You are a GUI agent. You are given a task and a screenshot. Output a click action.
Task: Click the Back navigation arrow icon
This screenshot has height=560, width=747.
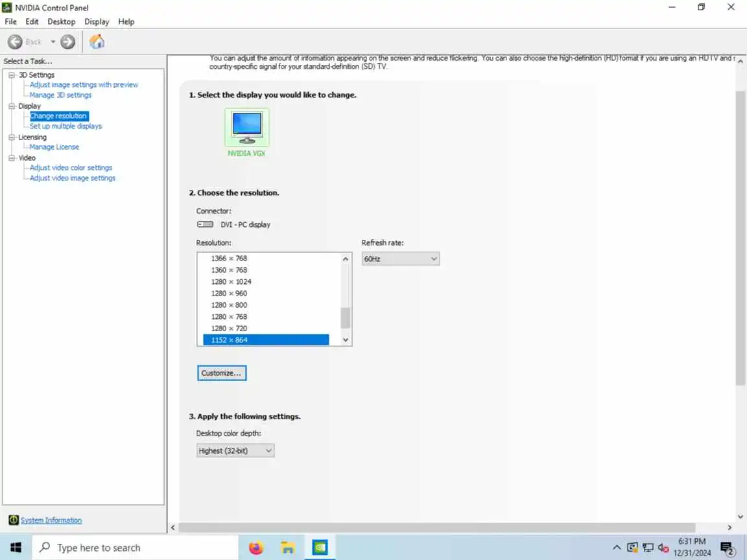point(16,42)
